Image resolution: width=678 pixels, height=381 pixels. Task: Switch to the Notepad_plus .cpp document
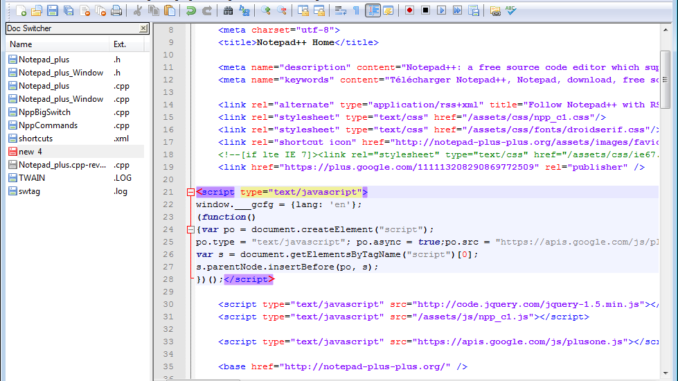click(x=75, y=86)
